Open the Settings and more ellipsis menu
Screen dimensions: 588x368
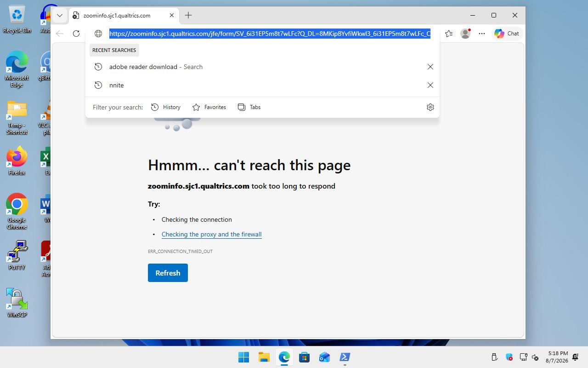coord(482,34)
